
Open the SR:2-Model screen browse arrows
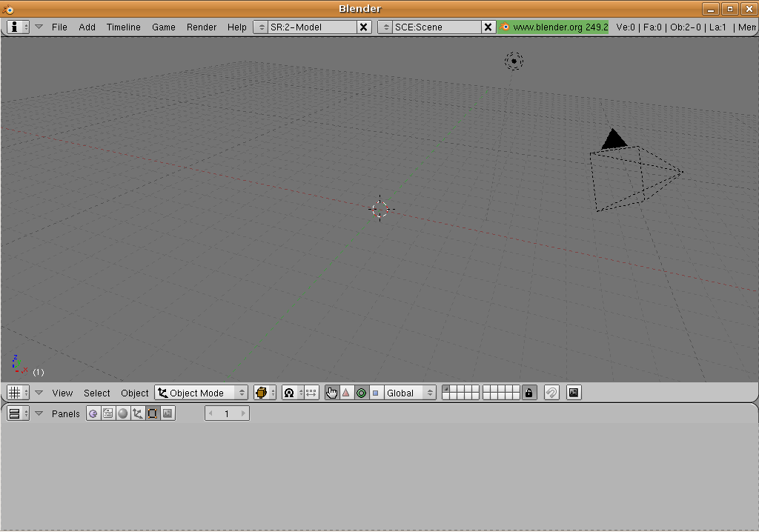coord(262,27)
